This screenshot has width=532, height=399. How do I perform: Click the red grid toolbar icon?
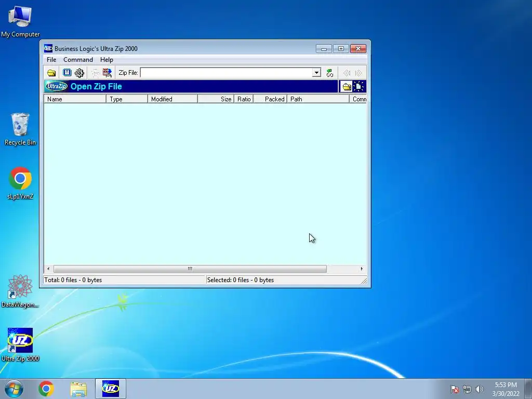tap(107, 73)
